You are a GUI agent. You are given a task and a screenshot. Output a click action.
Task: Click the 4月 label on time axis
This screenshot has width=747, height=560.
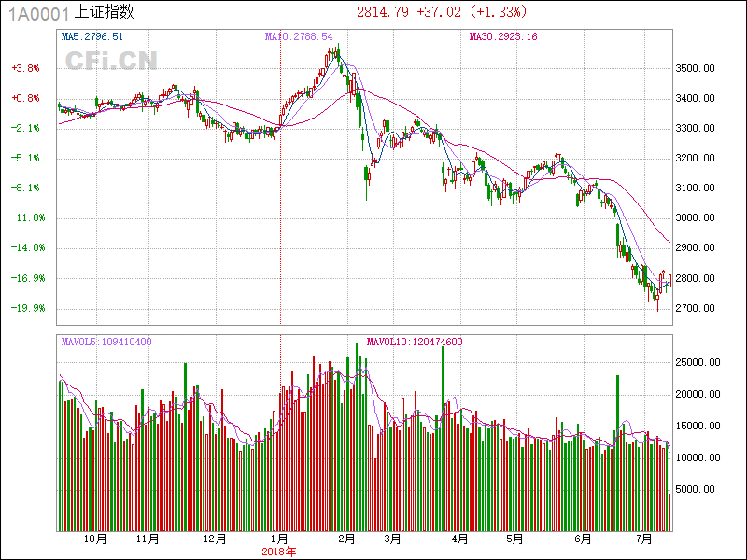coord(458,539)
